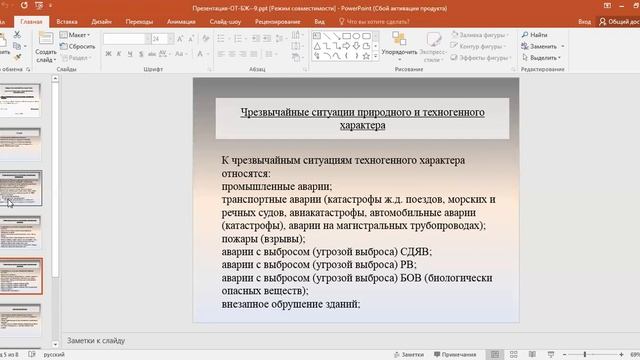Click decrease list indent level icon

[256, 39]
